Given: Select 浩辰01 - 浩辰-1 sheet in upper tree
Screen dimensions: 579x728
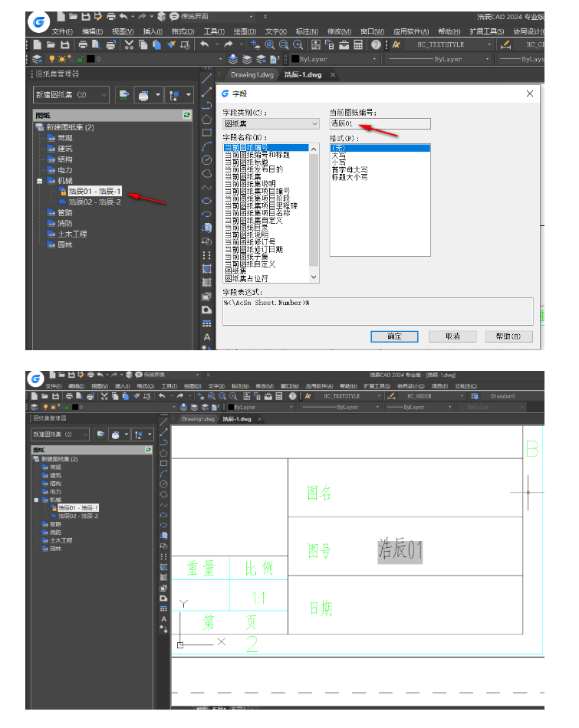Looking at the screenshot, I should click(95, 192).
